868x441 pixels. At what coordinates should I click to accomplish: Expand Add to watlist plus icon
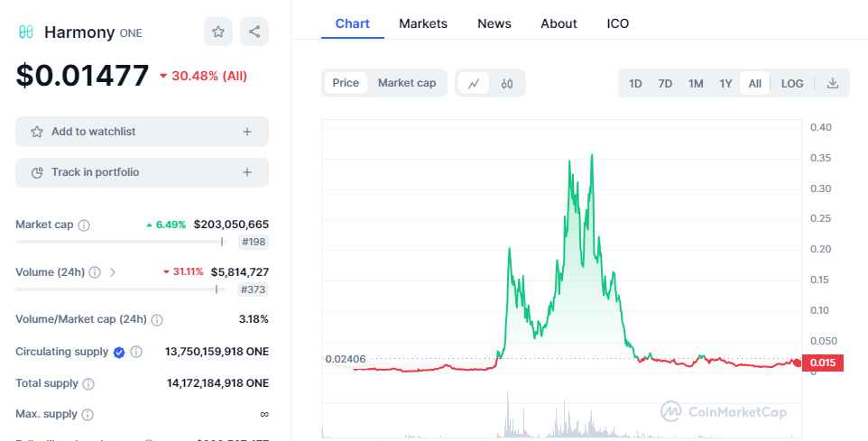coord(247,132)
